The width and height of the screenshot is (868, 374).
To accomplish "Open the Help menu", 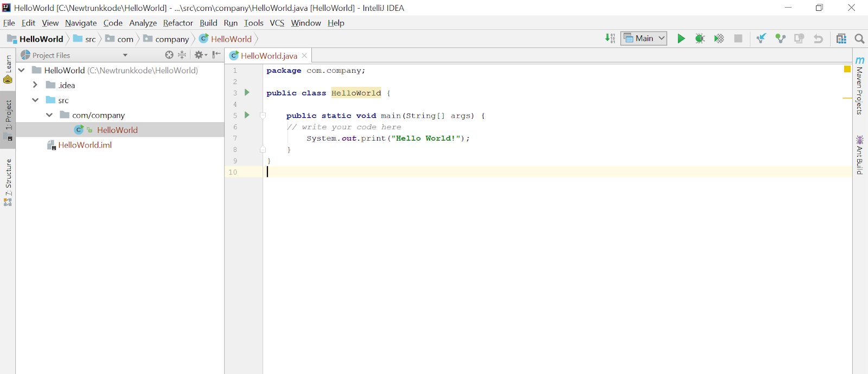I will (x=336, y=23).
